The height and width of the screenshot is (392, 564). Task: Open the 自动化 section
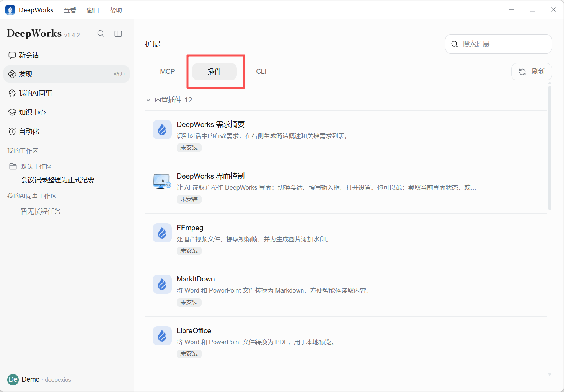coord(67,132)
